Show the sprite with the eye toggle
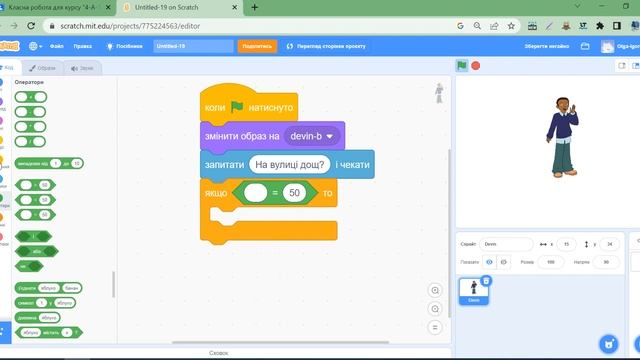The height and width of the screenshot is (360, 640). (489, 262)
